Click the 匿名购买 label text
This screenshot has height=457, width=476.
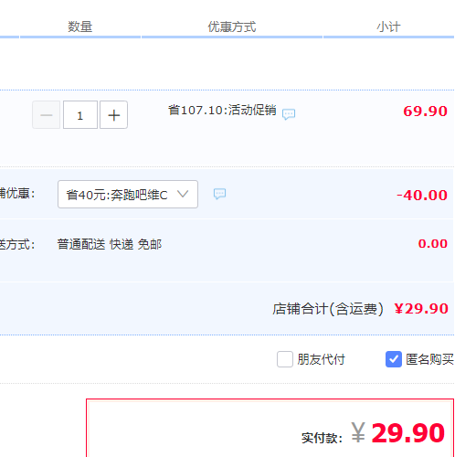click(430, 359)
